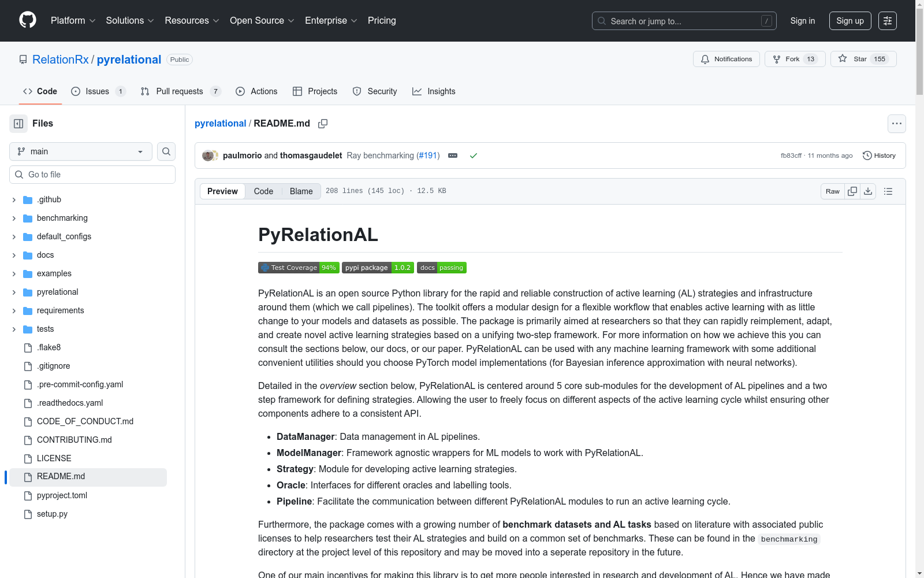The height and width of the screenshot is (578, 924).
Task: Copy raw file contents icon
Action: click(852, 191)
